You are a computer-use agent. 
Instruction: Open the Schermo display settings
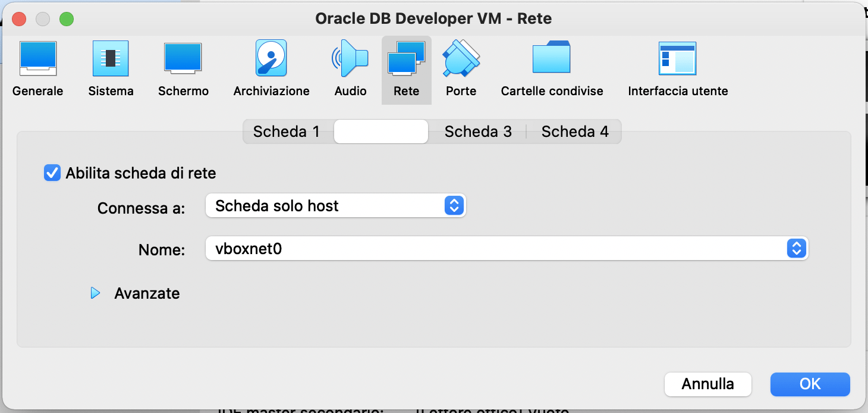(x=183, y=70)
